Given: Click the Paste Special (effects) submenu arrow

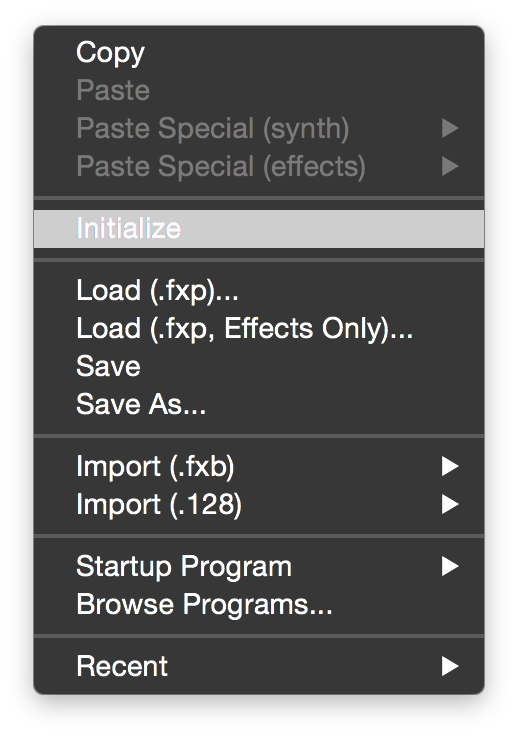Looking at the screenshot, I should tap(449, 166).
